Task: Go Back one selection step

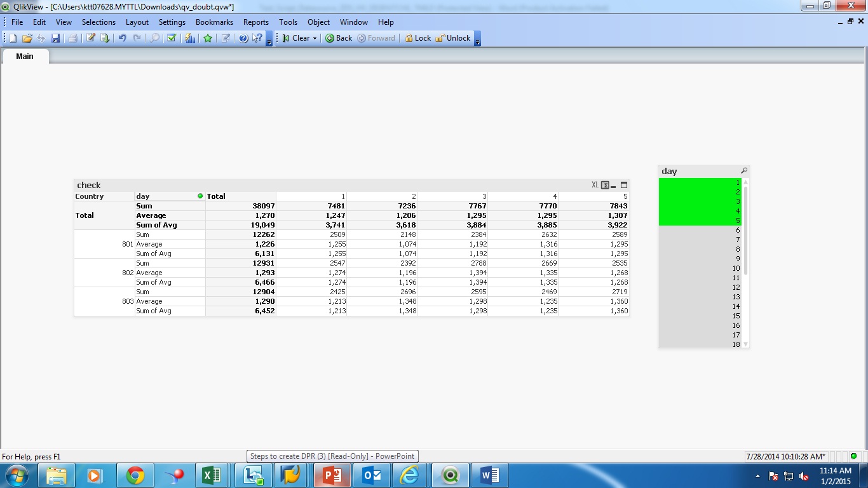Action: [339, 38]
